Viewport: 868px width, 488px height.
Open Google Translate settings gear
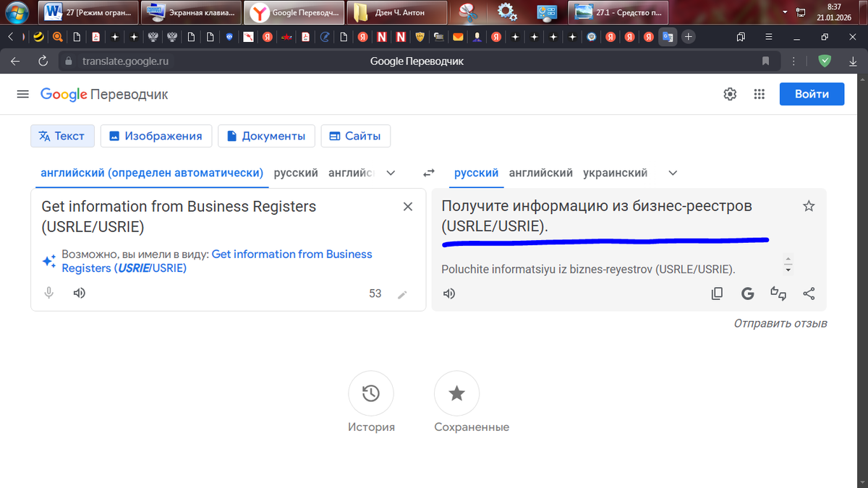pyautogui.click(x=730, y=94)
